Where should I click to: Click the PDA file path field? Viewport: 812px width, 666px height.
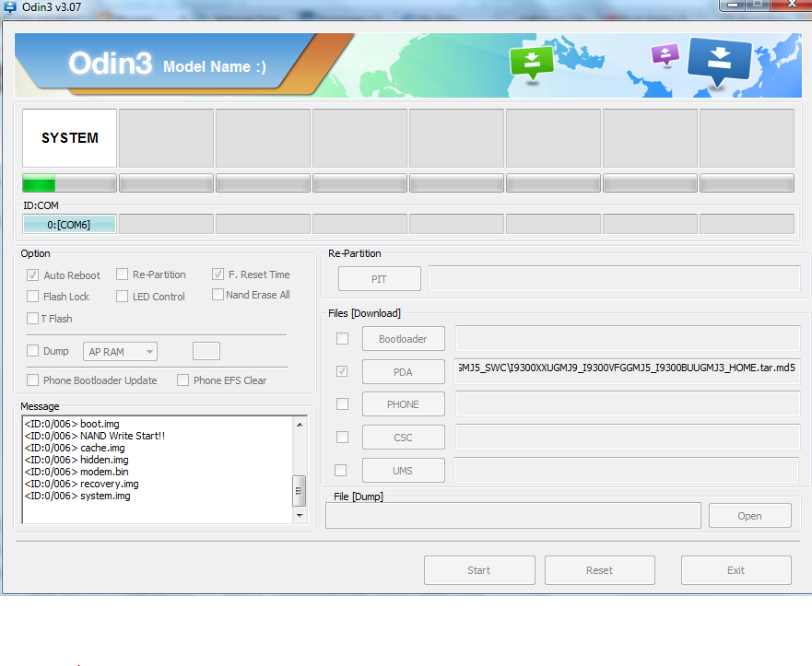pos(627,371)
